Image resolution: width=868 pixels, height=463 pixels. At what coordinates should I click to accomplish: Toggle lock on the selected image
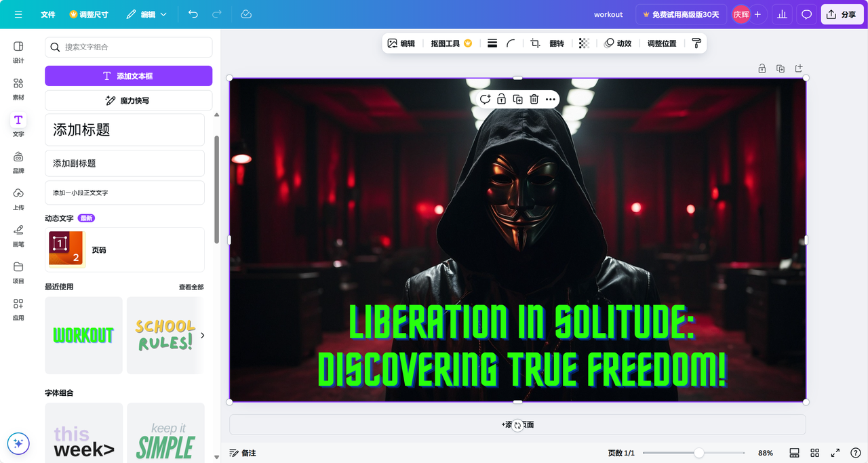(x=501, y=99)
